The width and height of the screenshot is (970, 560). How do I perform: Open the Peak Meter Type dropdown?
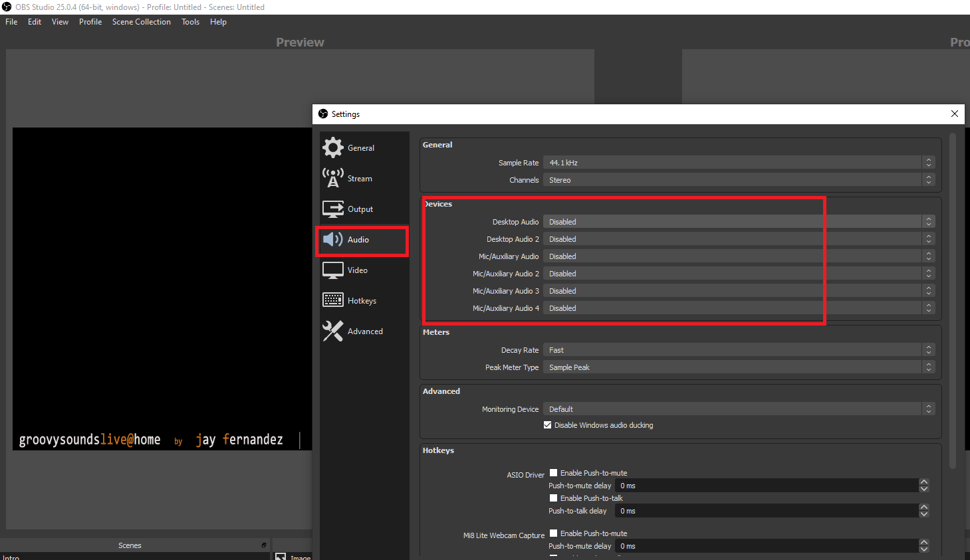point(739,367)
